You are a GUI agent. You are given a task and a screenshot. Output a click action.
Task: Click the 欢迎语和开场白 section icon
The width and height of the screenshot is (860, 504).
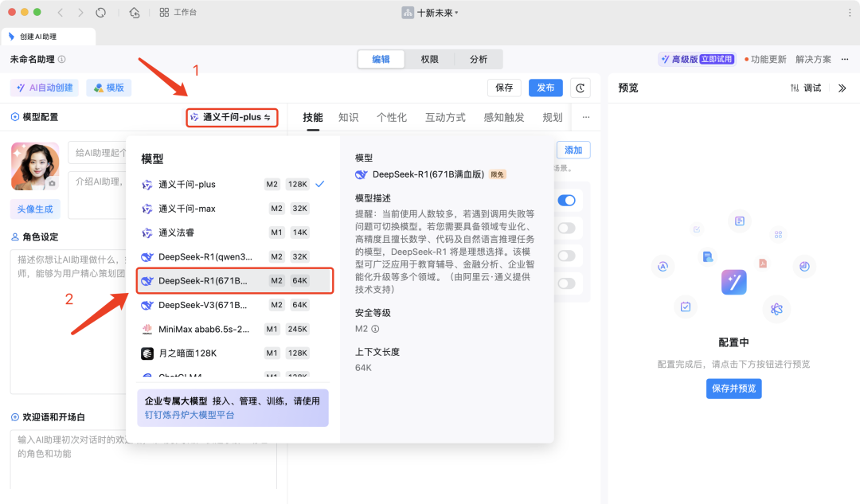(15, 417)
